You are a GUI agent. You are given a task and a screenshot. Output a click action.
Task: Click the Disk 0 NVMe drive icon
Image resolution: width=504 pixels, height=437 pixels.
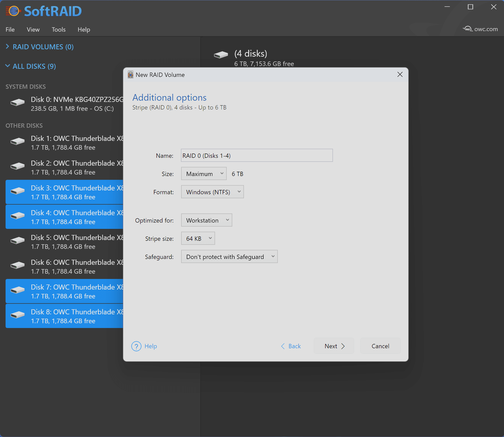coord(17,102)
